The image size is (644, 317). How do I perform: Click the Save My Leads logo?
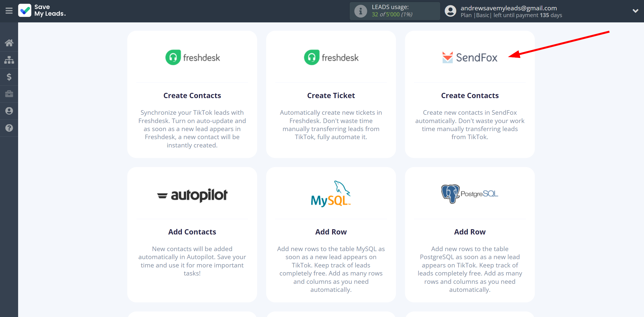tap(42, 11)
